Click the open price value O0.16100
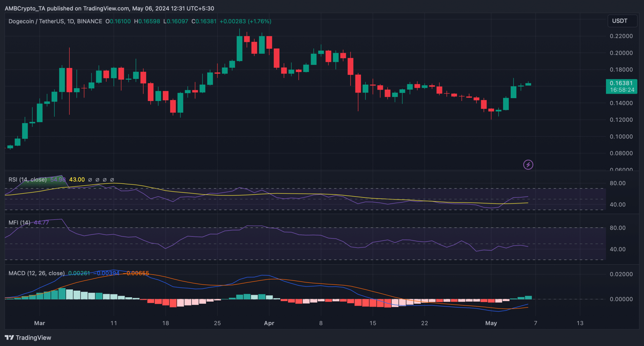The image size is (644, 346). 118,21
